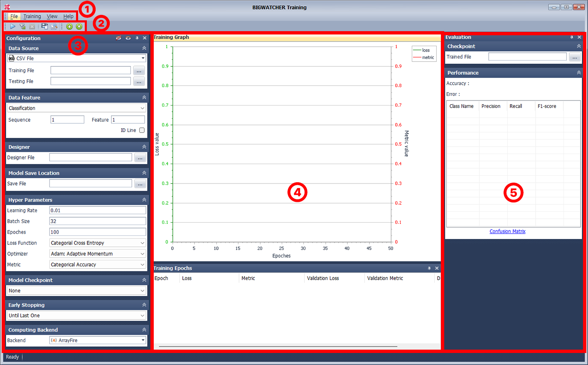The height and width of the screenshot is (365, 588).
Task: Open the Help menu
Action: click(x=68, y=17)
